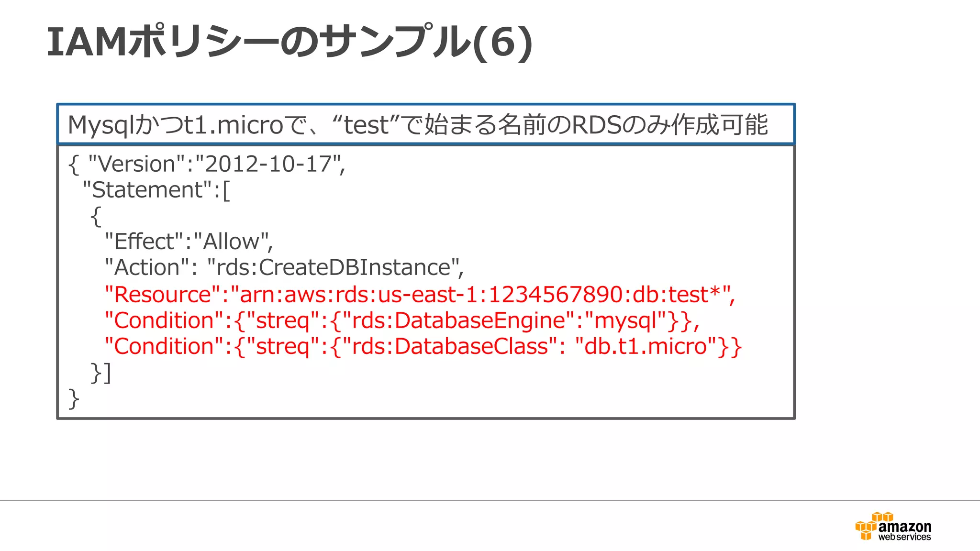
Task: Click the rds:DatabaseClass db.t1.micro condition line
Action: tap(423, 346)
